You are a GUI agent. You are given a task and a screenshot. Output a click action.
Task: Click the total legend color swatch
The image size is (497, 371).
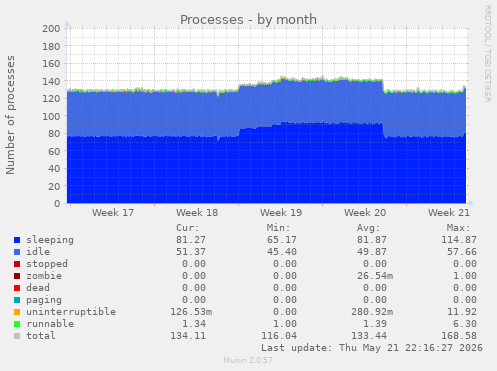tap(17, 336)
